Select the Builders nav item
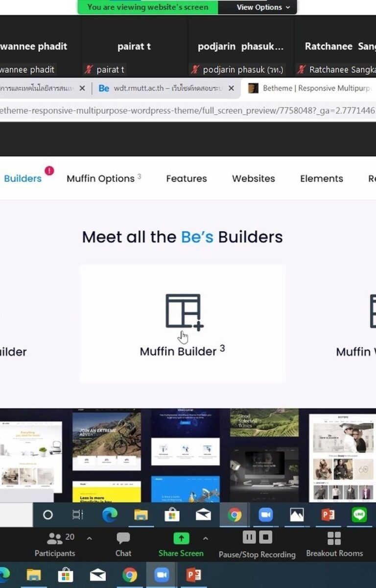376x588 pixels. 23,178
